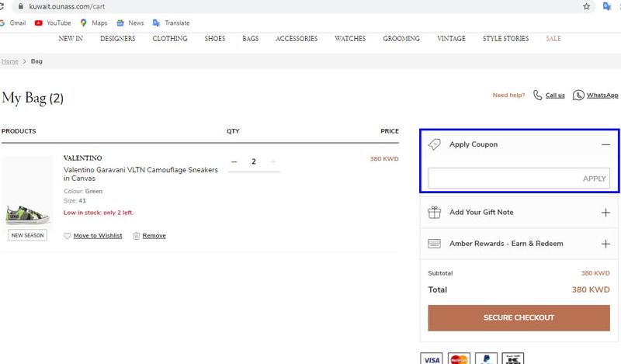Open the CLOTHING menu
The width and height of the screenshot is (621, 364).
click(x=170, y=39)
